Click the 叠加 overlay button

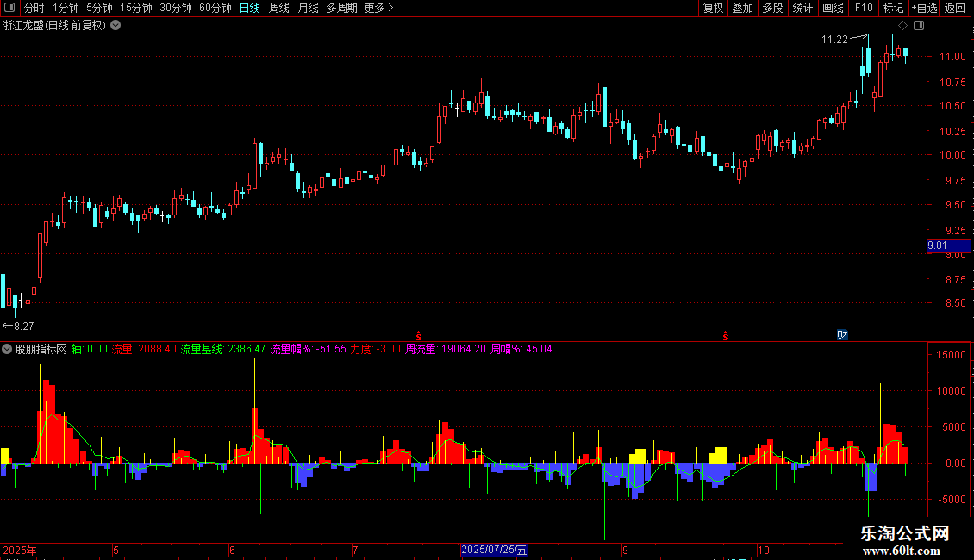[743, 8]
